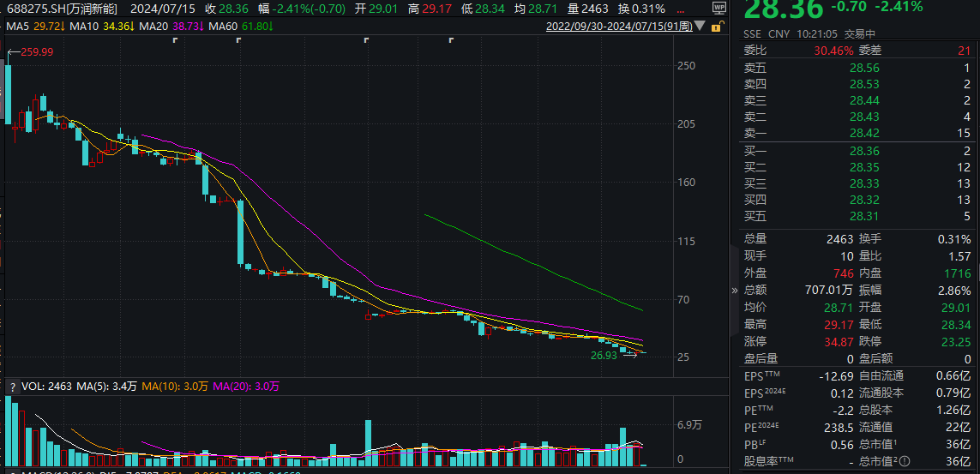Open the date range dropdown triangle
980x474 pixels.
[700, 27]
